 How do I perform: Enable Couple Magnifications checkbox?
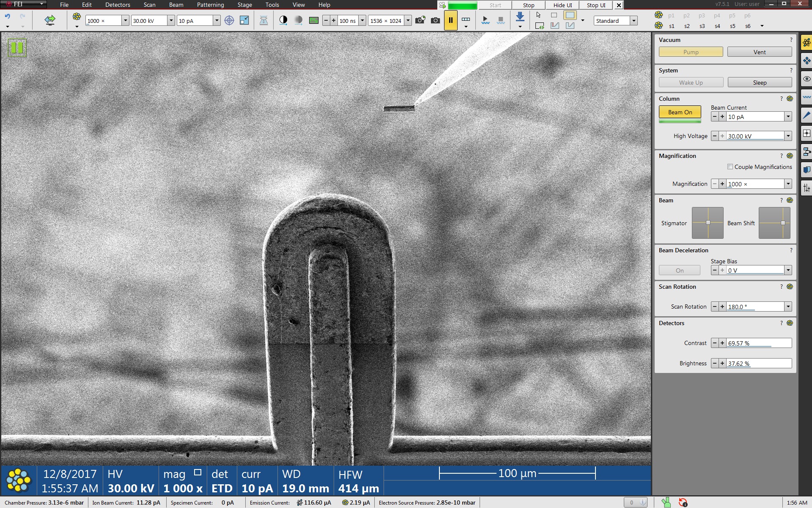click(x=730, y=167)
